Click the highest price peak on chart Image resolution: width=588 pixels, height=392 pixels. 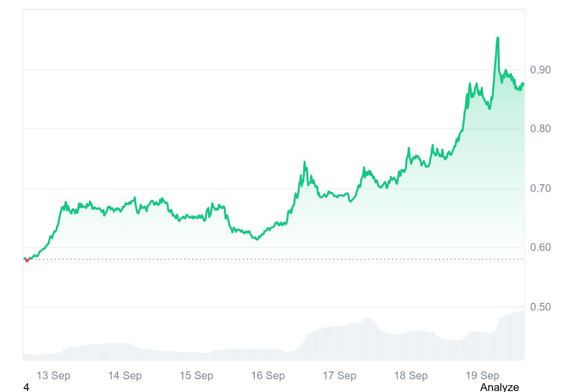click(498, 38)
